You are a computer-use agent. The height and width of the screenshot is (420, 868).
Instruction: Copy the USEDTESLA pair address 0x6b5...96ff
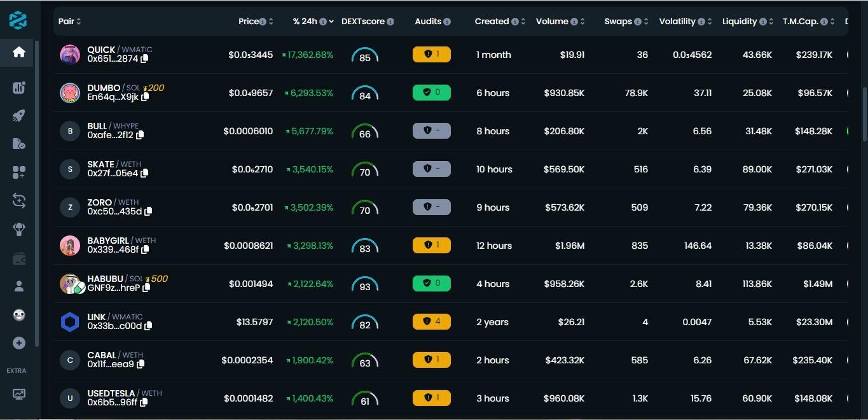[144, 402]
